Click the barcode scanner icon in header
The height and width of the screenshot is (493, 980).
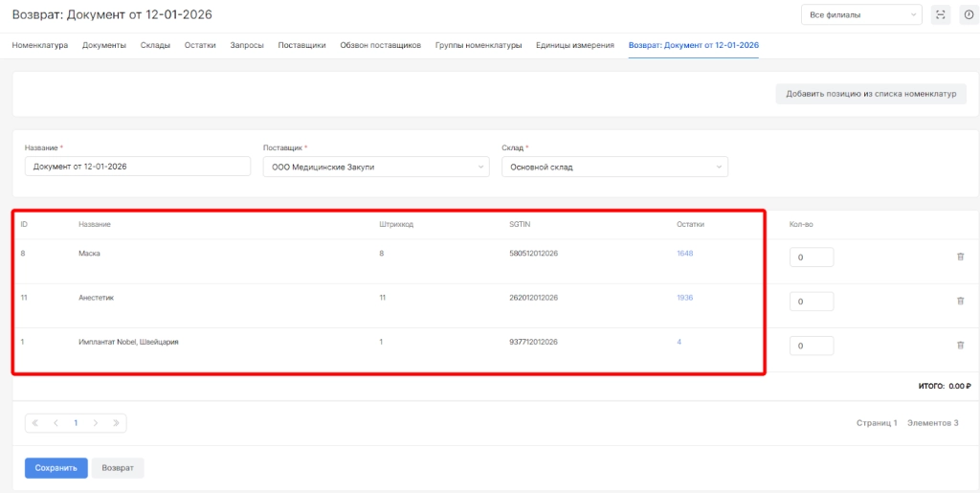pyautogui.click(x=940, y=14)
